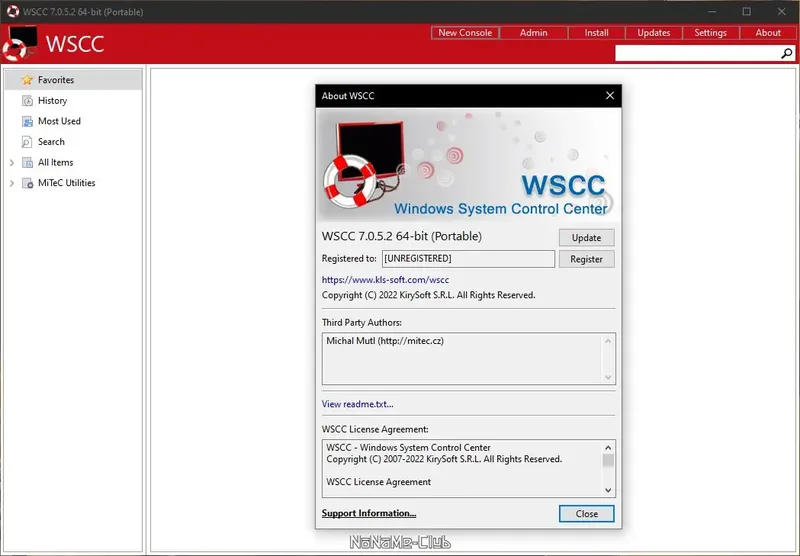Viewport: 800px width, 556px height.
Task: Open the Most Used icon
Action: (x=27, y=121)
